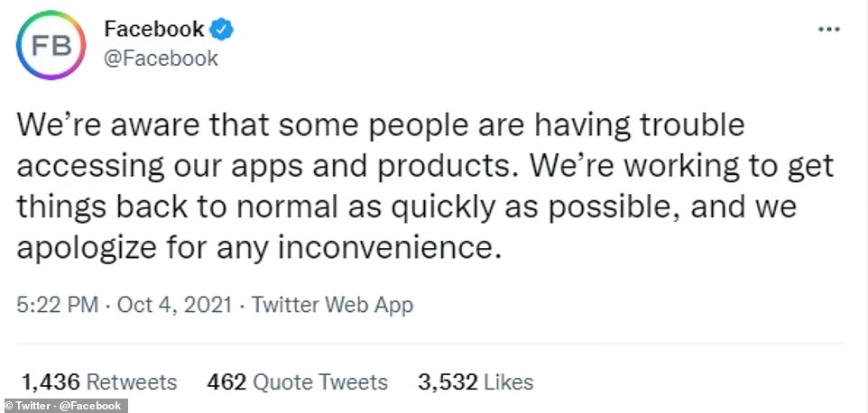Click the @Facebook handle below the name
This screenshot has width=868, height=413.
(161, 59)
